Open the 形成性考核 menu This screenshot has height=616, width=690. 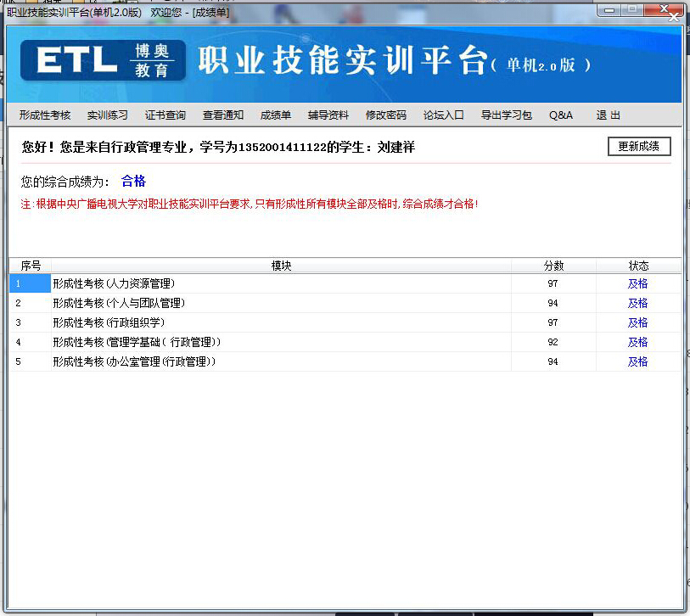point(45,115)
